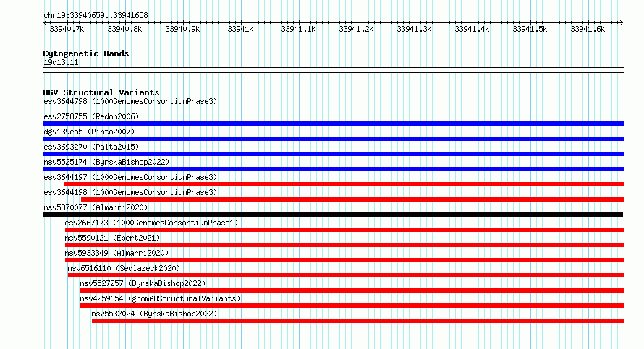The image size is (644, 349).
Task: Open variant label dgv139e55 (Pinto2007)
Action: [x=89, y=132]
